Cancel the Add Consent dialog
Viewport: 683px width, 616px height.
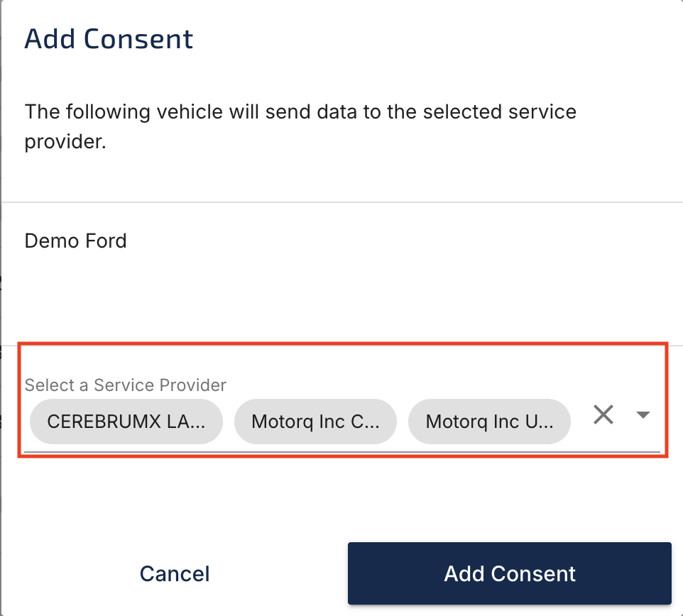pyautogui.click(x=175, y=573)
